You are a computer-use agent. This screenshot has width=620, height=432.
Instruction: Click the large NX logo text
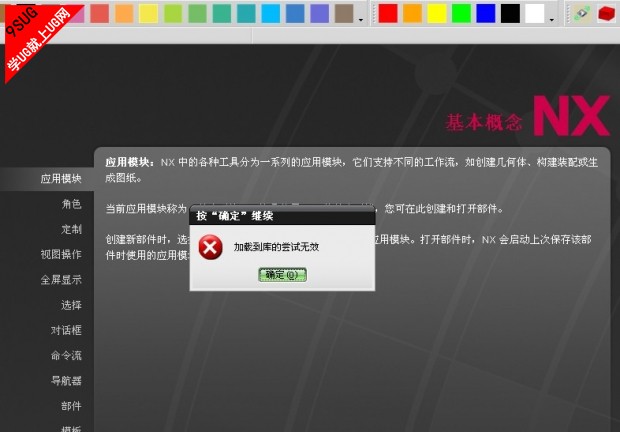(x=571, y=116)
